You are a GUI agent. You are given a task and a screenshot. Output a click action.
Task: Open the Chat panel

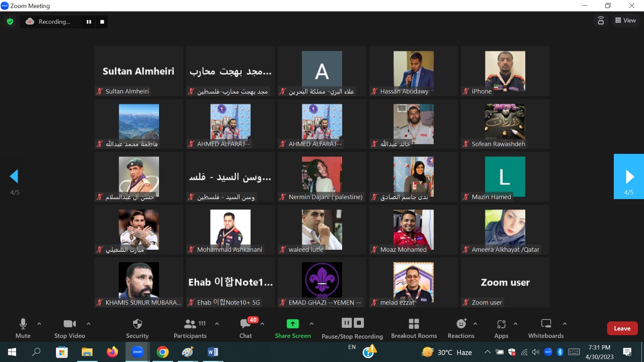tap(246, 328)
